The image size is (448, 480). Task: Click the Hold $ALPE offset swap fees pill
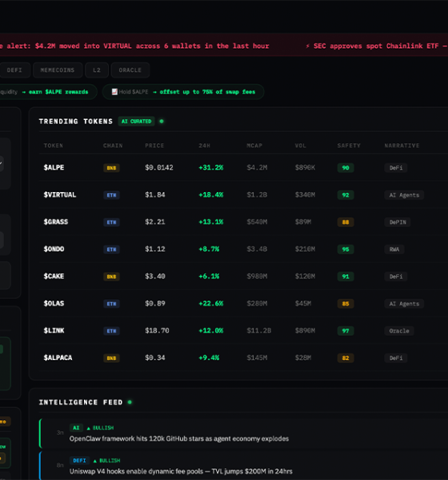point(183,92)
